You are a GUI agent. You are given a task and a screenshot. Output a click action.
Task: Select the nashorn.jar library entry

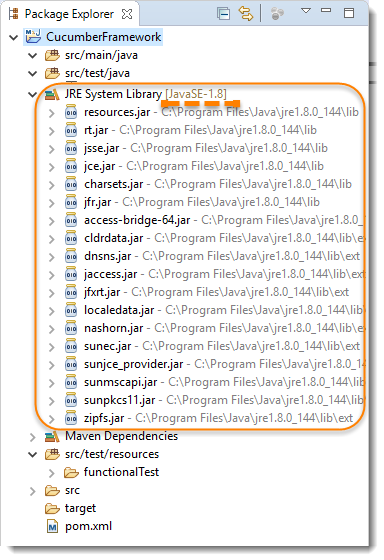pos(114,328)
